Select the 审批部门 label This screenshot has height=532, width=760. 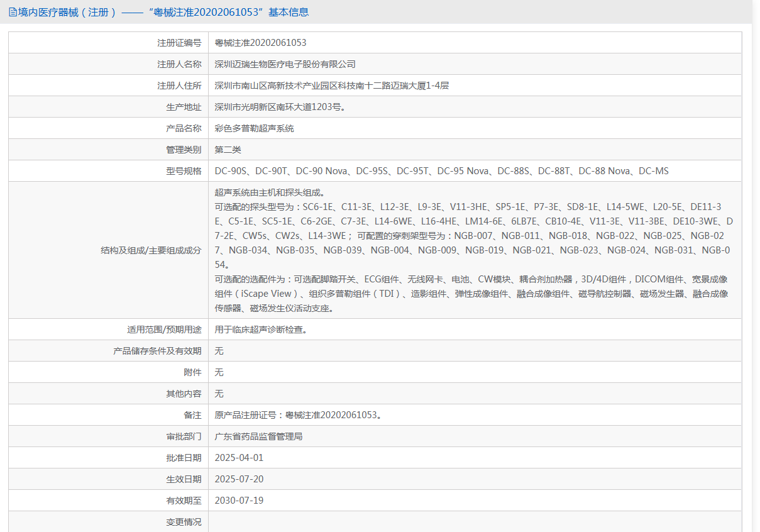pos(184,436)
